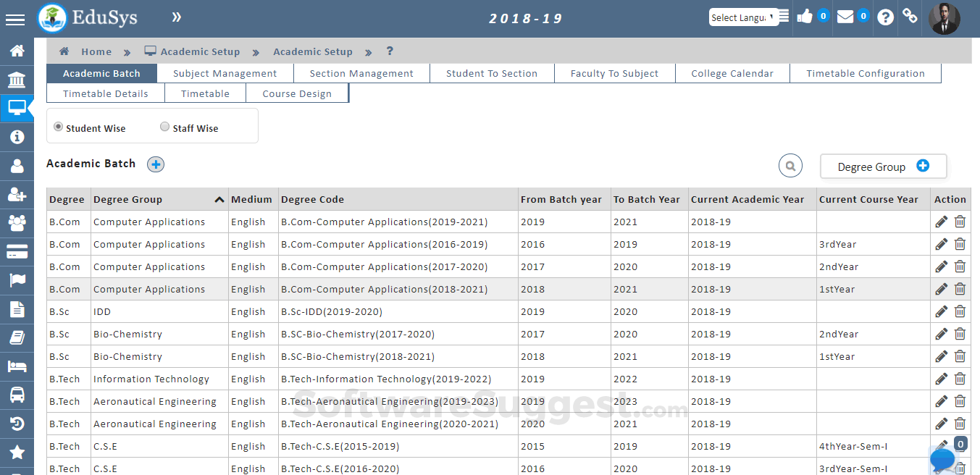Select the Student Wise radio button
The width and height of the screenshot is (980, 475).
pyautogui.click(x=59, y=127)
